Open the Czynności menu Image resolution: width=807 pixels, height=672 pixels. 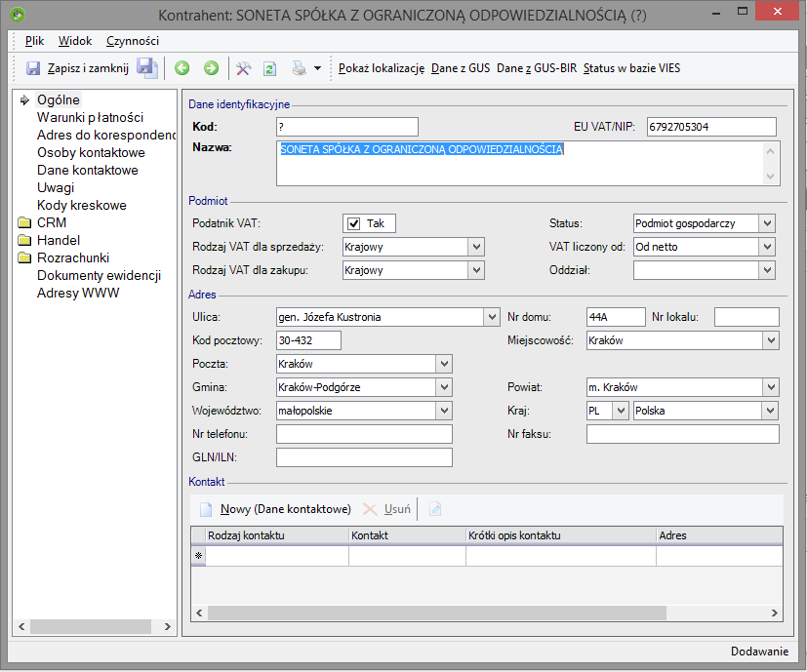[x=133, y=41]
